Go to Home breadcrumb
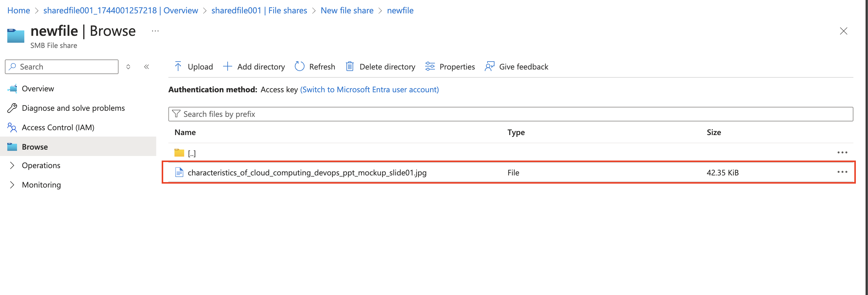 pyautogui.click(x=19, y=10)
